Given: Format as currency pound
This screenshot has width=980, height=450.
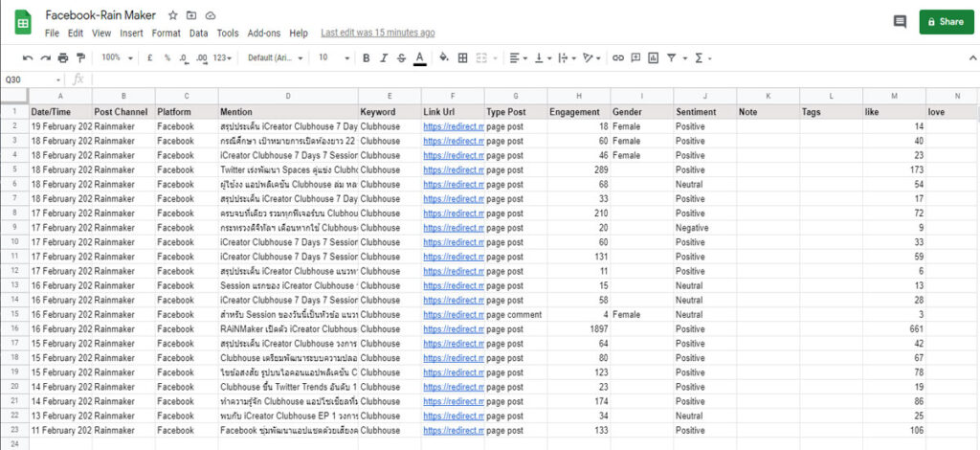Looking at the screenshot, I should [x=150, y=57].
